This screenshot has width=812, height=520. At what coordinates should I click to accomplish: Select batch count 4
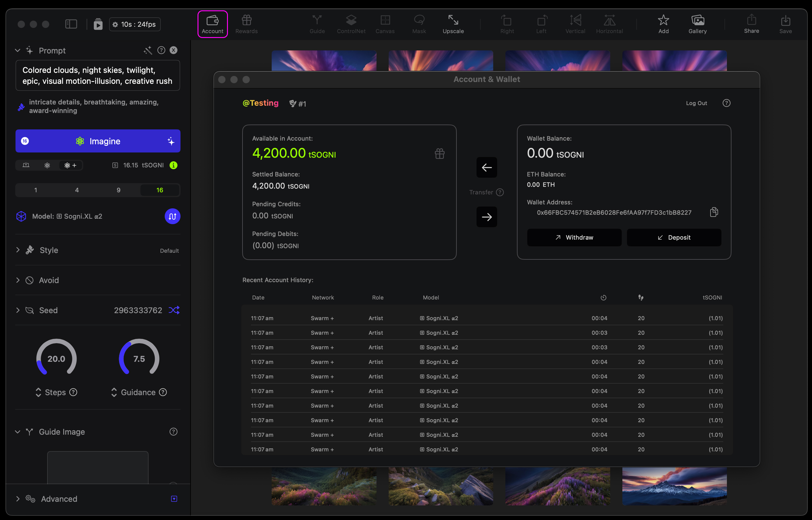click(x=77, y=190)
